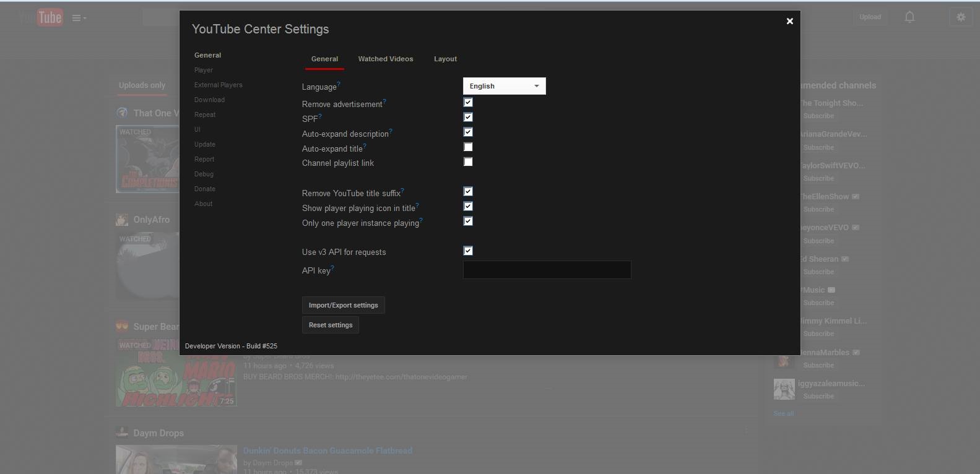Open the notifications bell on YouTube page

[909, 17]
